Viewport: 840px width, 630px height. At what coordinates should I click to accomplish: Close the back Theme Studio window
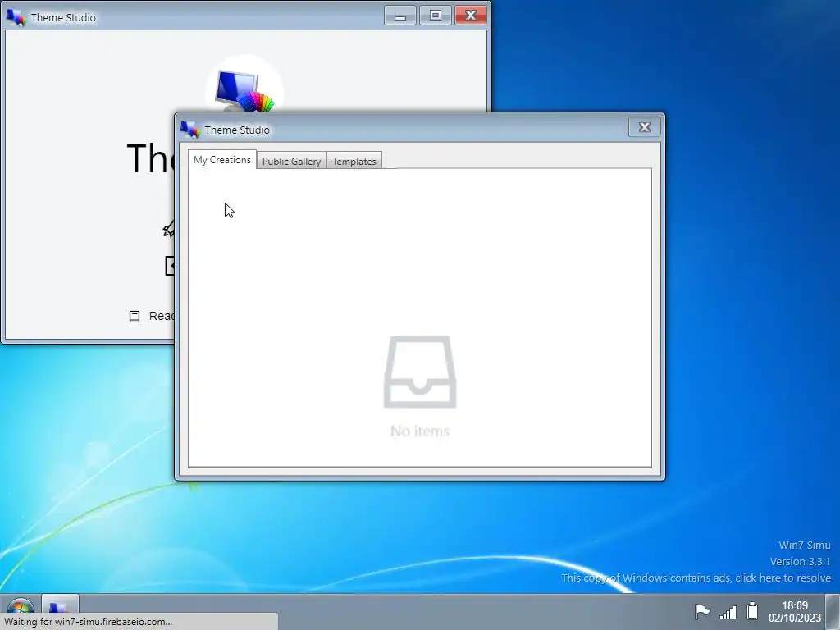click(471, 16)
